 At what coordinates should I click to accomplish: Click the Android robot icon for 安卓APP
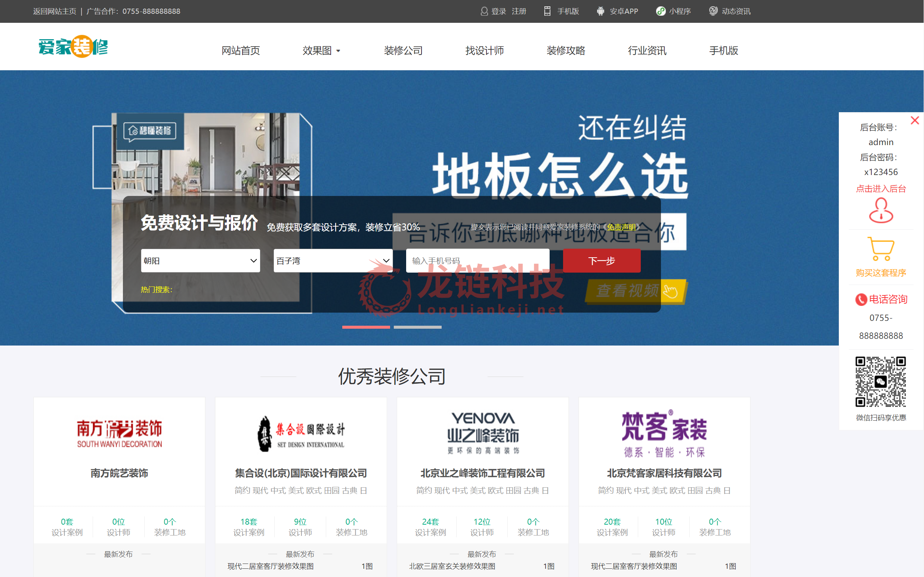[x=600, y=11]
